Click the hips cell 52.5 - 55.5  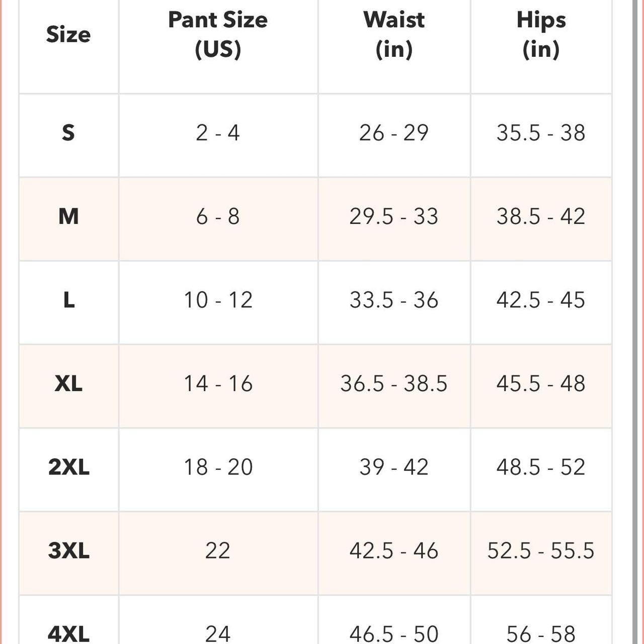point(541,550)
